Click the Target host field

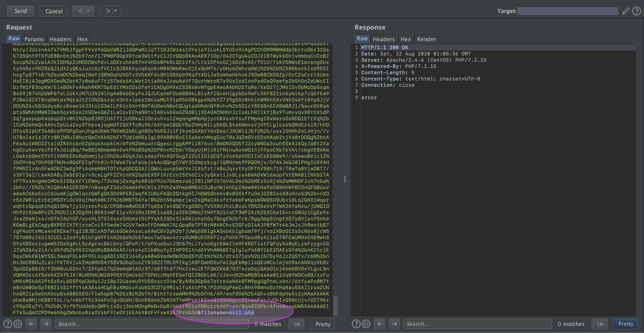click(568, 11)
